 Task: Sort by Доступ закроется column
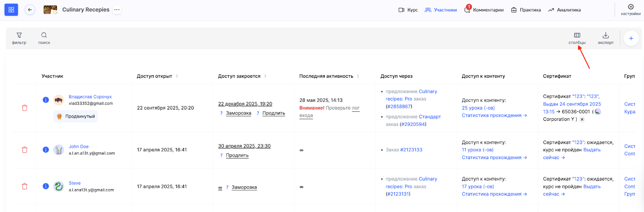point(265,76)
